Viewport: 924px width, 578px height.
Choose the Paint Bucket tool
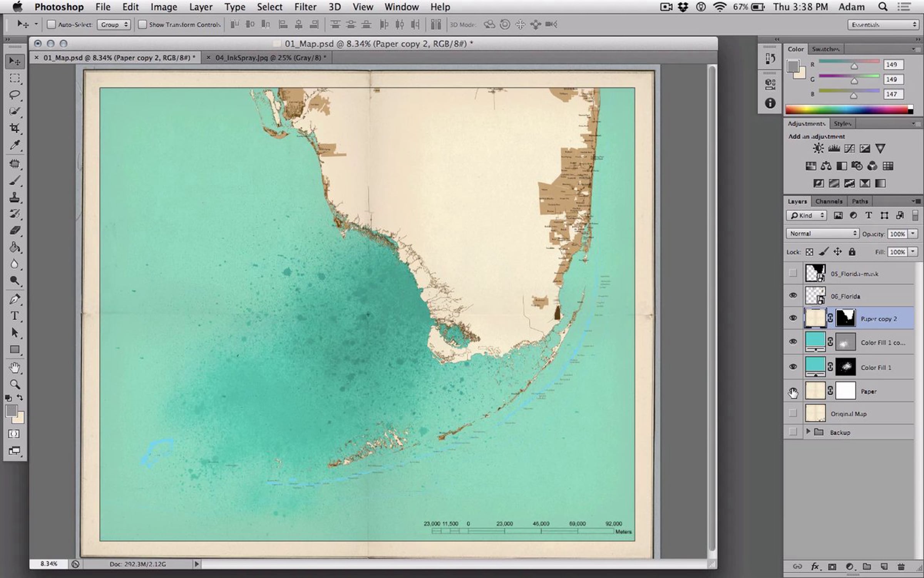coord(15,247)
